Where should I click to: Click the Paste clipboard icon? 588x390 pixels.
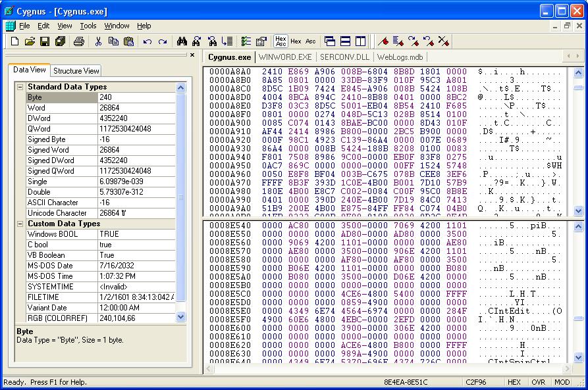pos(129,41)
